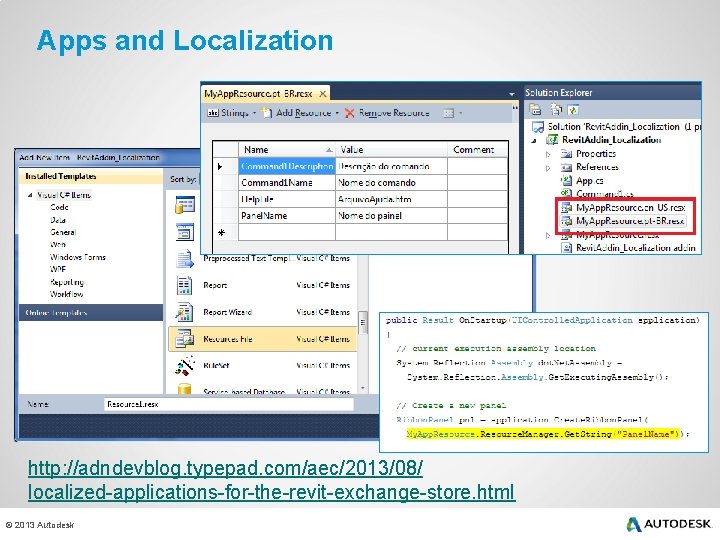Click the Comment column header
720x540 pixels.
click(x=478, y=150)
